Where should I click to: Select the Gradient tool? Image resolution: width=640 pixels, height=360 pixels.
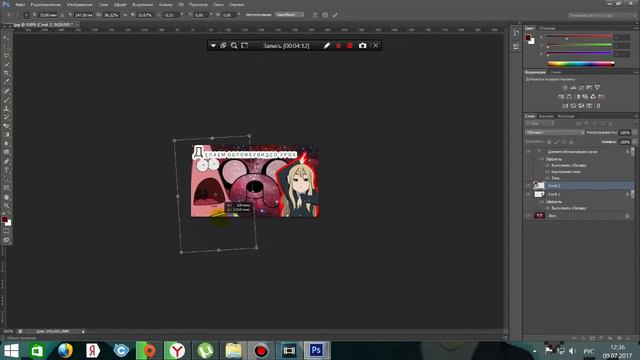click(6, 135)
